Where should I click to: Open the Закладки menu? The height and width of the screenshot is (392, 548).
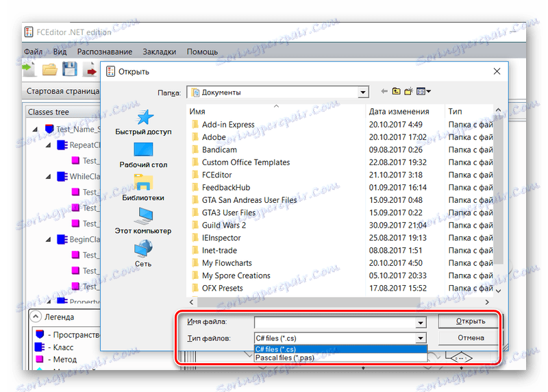point(160,52)
